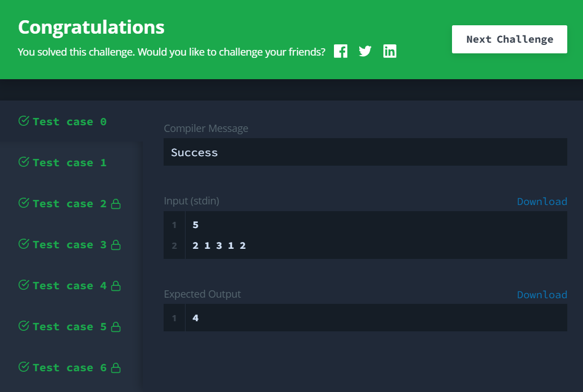Share the challenge on LinkedIn
This screenshot has width=583, height=392.
pos(390,51)
